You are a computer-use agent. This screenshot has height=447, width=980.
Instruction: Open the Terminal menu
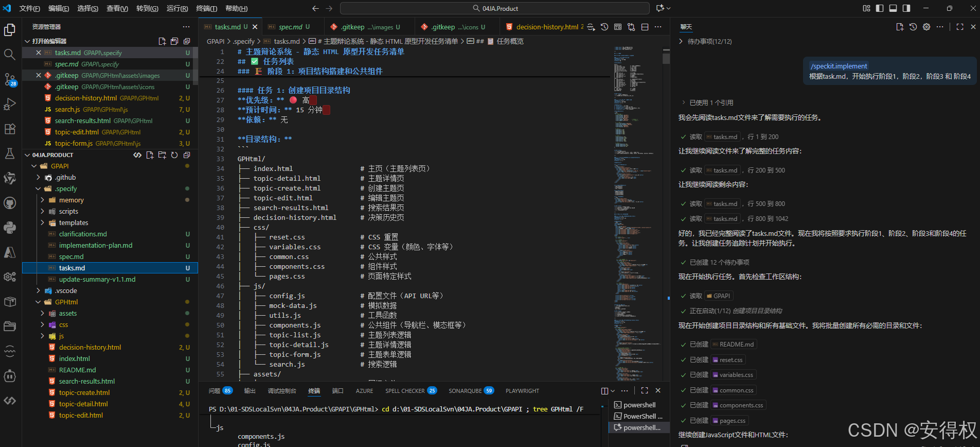(x=207, y=8)
